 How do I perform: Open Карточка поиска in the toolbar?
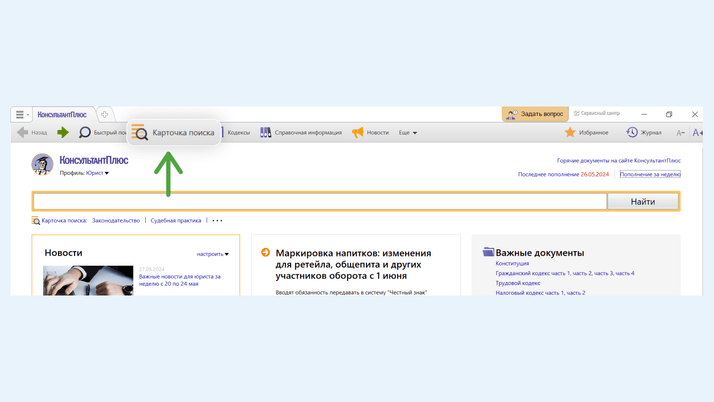[x=173, y=132]
